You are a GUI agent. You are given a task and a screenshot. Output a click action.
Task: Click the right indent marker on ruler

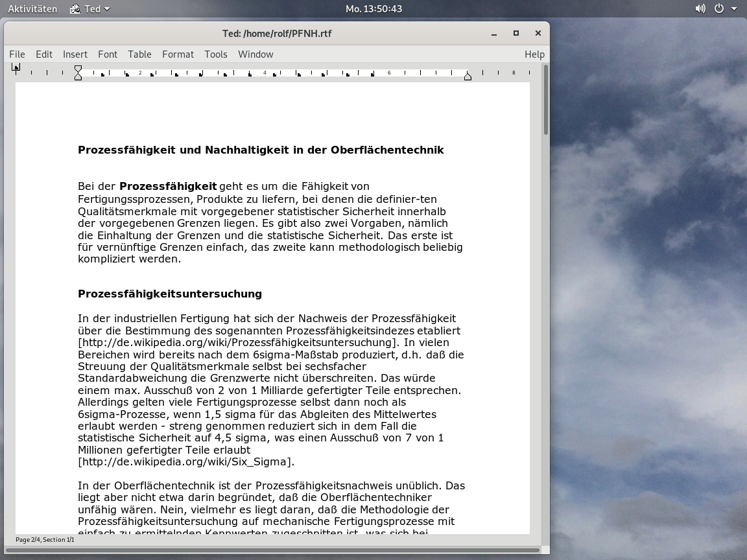468,77
